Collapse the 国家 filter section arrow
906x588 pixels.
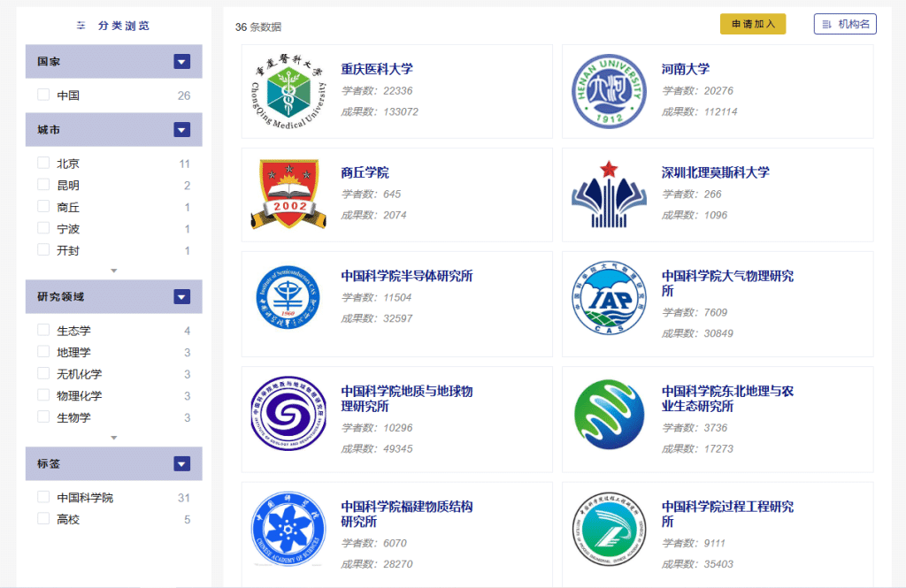[182, 61]
